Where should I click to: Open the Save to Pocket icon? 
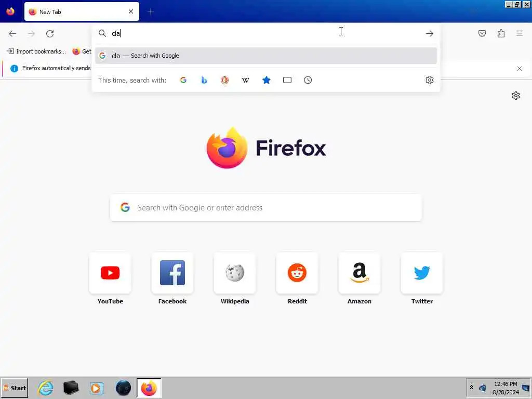482,33
